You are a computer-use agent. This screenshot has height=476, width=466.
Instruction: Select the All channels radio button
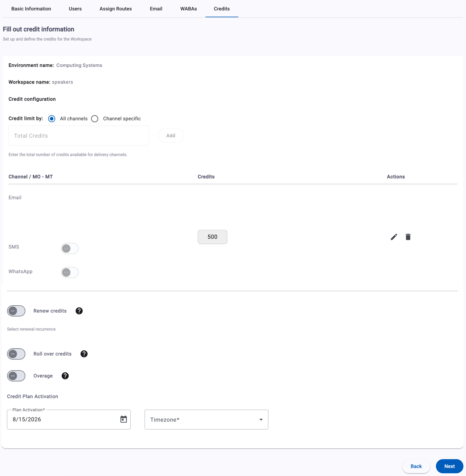point(52,119)
